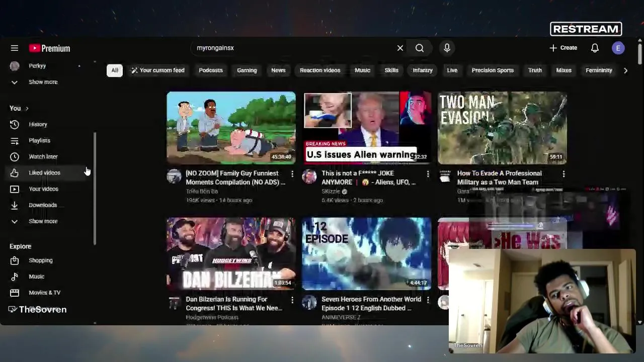Click the main page vertical scrollbar
Viewport: 644px width, 362px height.
(x=640, y=54)
